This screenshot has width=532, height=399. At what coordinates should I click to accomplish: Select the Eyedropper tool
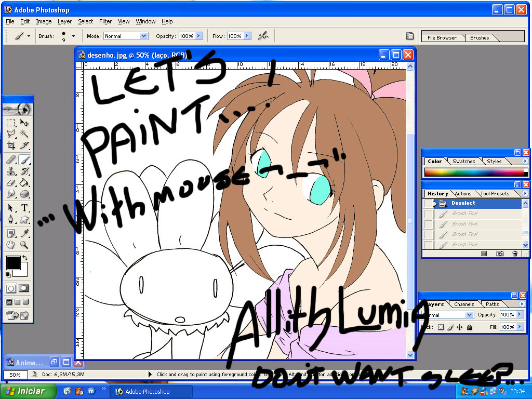click(24, 233)
